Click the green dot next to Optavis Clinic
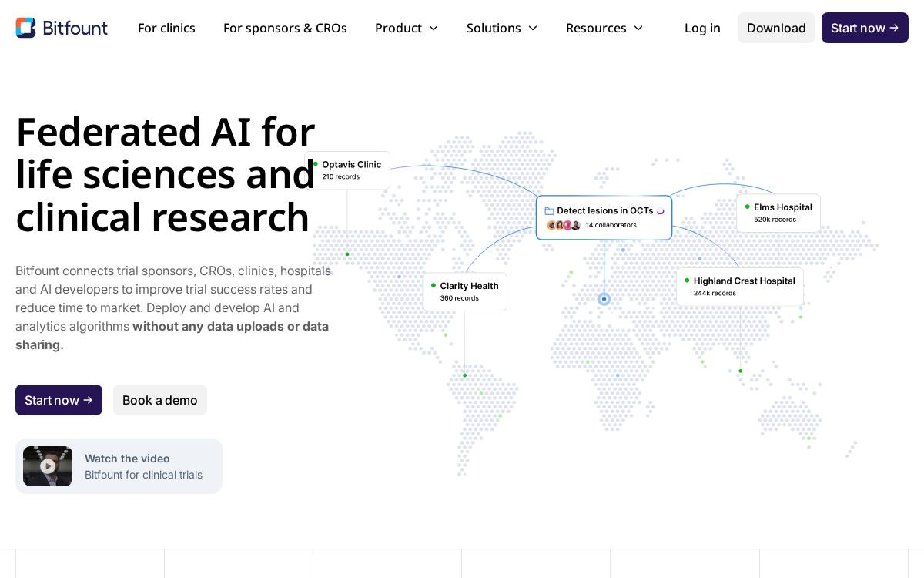This screenshot has width=924, height=578. (x=316, y=164)
